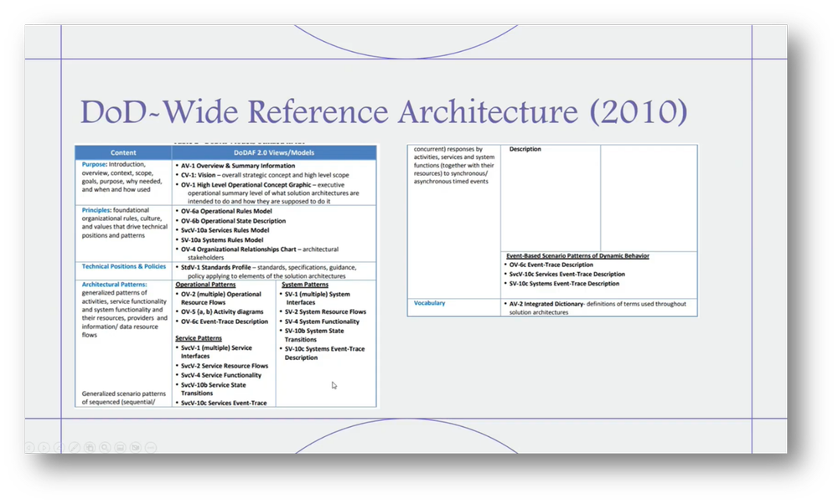Image resolution: width=838 pixels, height=504 pixels.
Task: Click OV-5 (a, b) Activity diagrams
Action: [222, 311]
